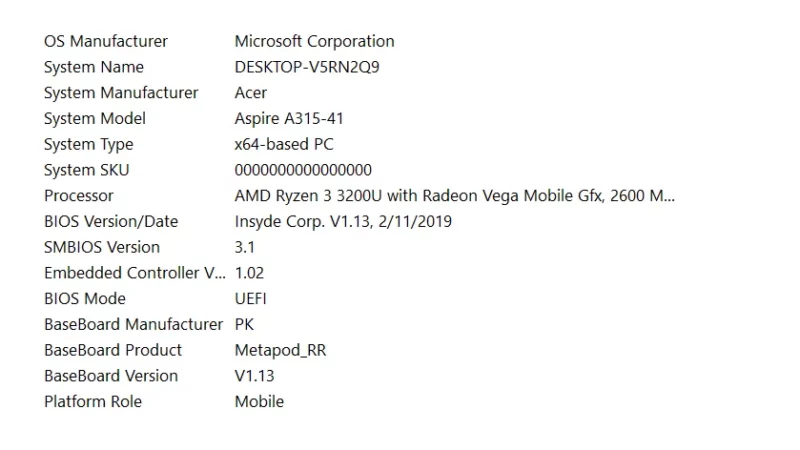Click the Microsoft Corporation value
This screenshot has height=450, width=800.
pos(314,41)
